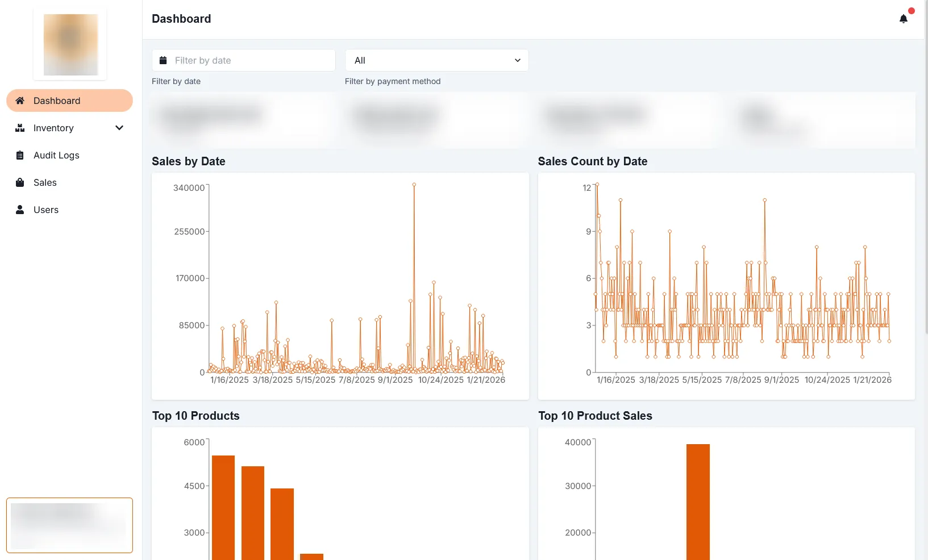Expand the Inventory menu chevron
This screenshot has height=560, width=928.
[x=119, y=128]
